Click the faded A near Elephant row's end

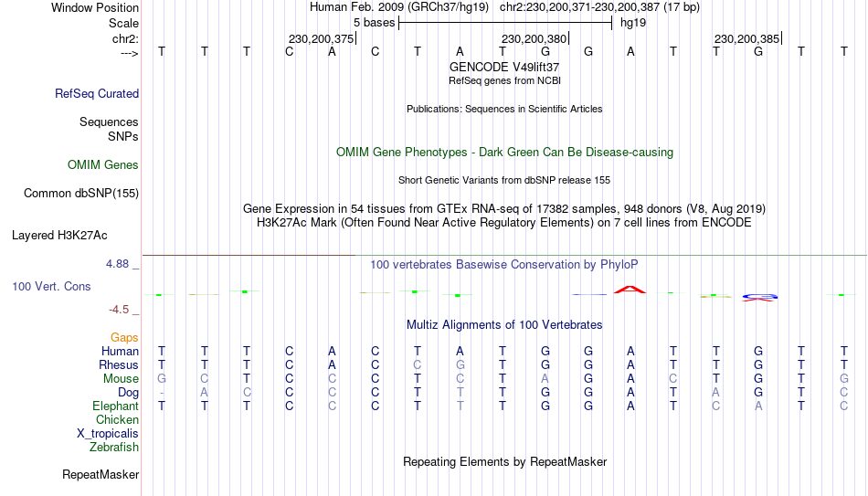point(758,406)
